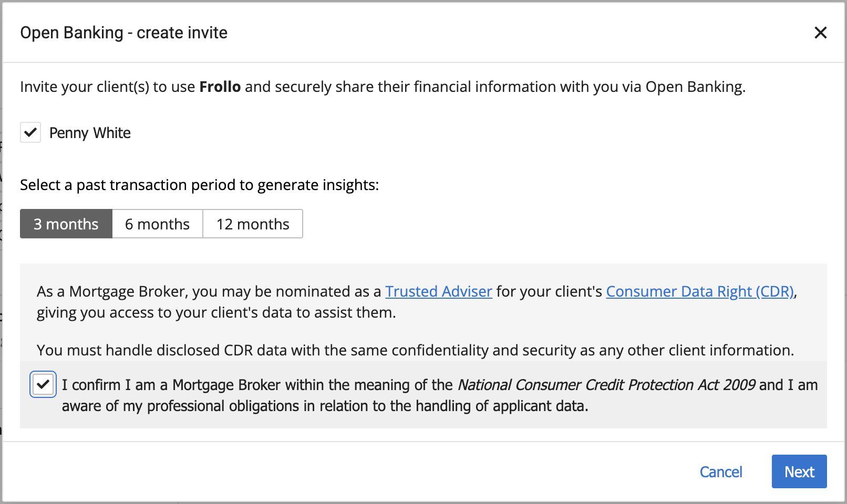Follow the Consumer Data Right (CDR) link
The width and height of the screenshot is (847, 504).
(699, 291)
